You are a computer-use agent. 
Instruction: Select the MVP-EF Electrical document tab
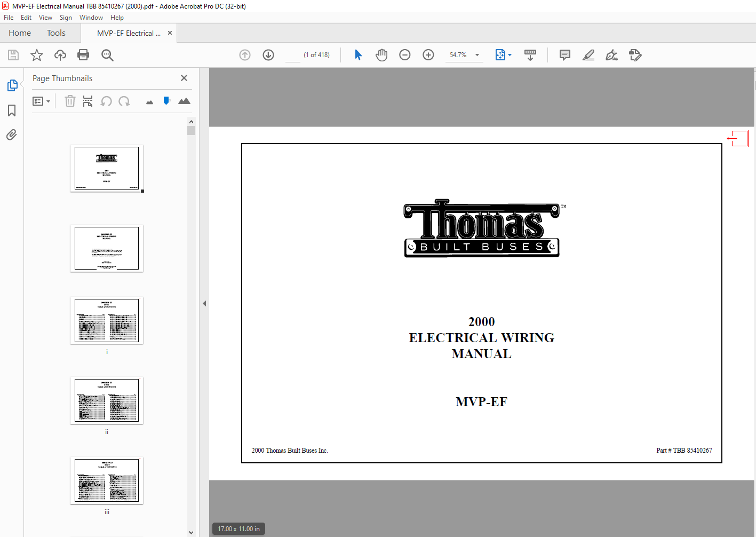(x=128, y=33)
